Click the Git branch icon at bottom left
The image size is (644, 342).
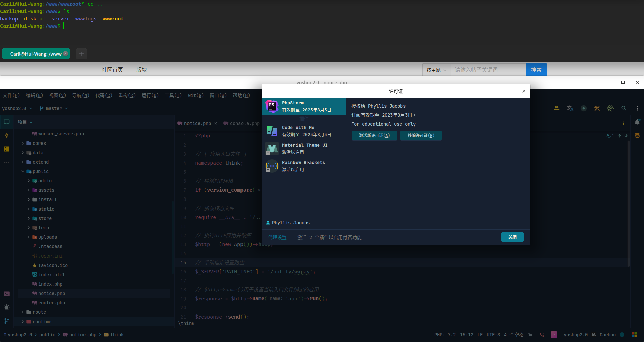click(x=7, y=321)
